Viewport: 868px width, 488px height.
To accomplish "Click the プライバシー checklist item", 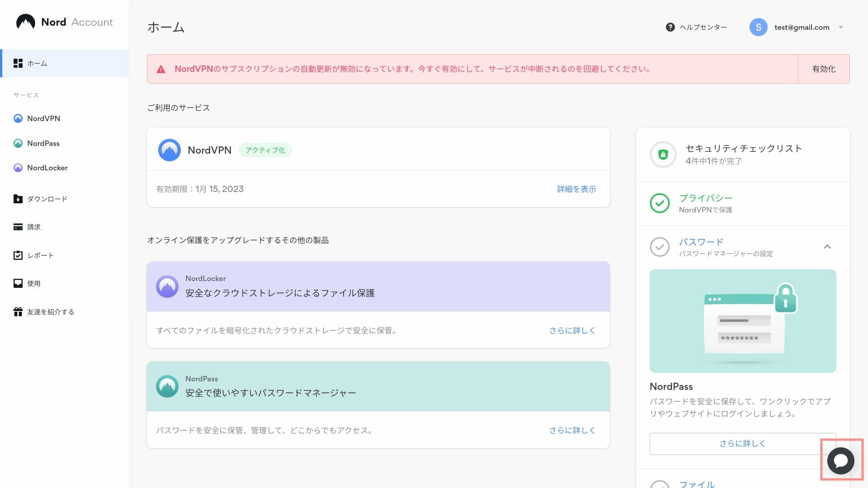I will point(743,203).
